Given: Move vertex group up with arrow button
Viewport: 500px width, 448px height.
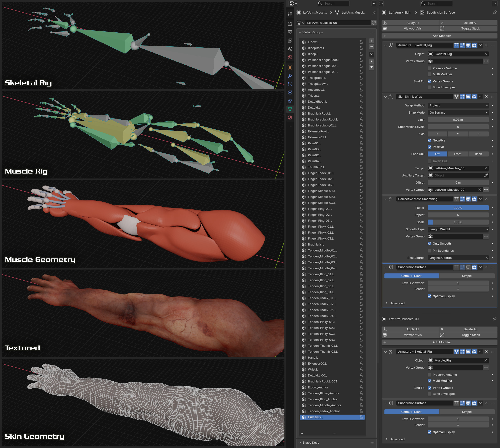Looking at the screenshot, I should point(372,61).
